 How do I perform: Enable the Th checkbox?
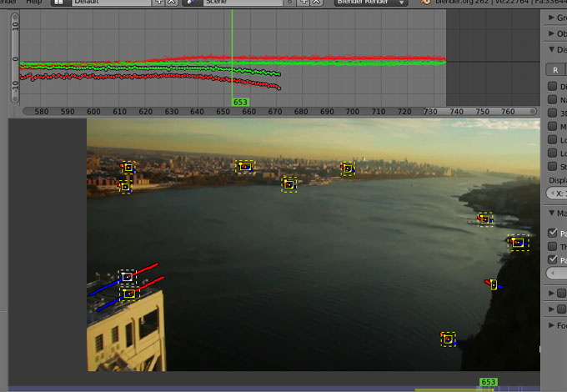tap(552, 246)
